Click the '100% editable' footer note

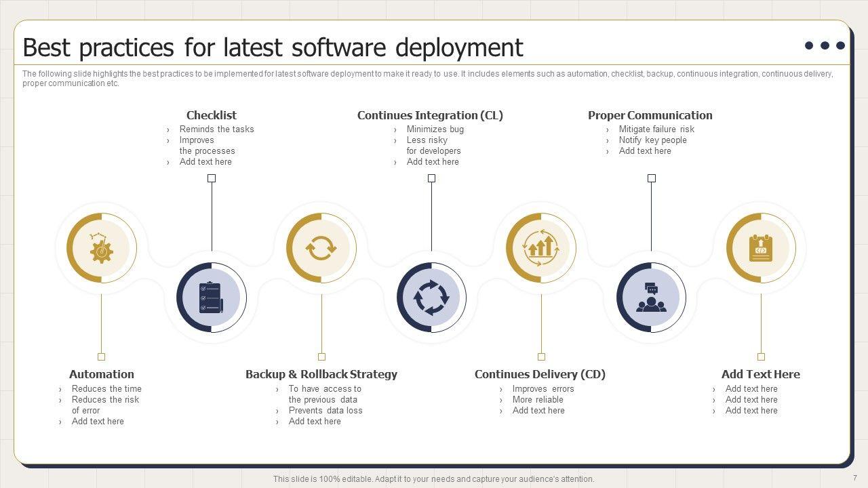pyautogui.click(x=434, y=479)
